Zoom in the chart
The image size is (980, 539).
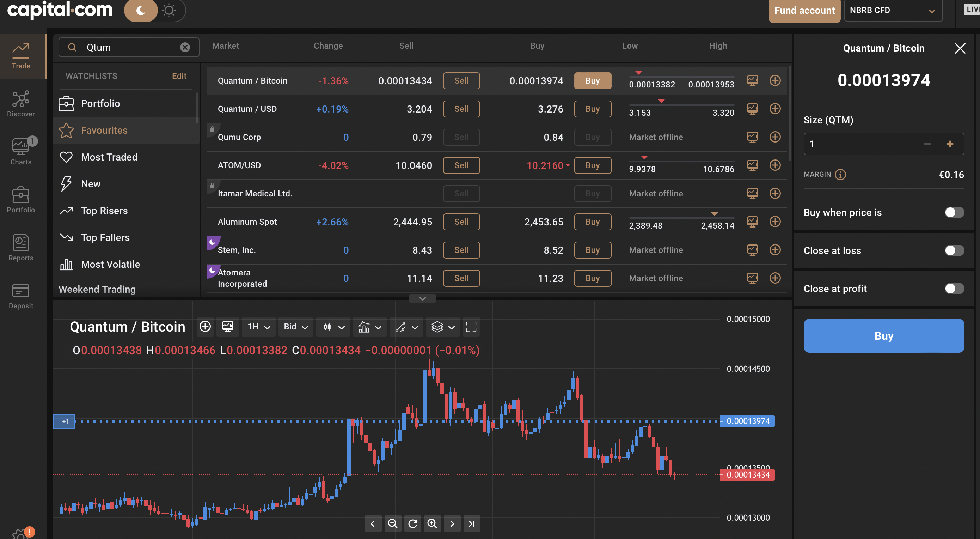tap(432, 524)
